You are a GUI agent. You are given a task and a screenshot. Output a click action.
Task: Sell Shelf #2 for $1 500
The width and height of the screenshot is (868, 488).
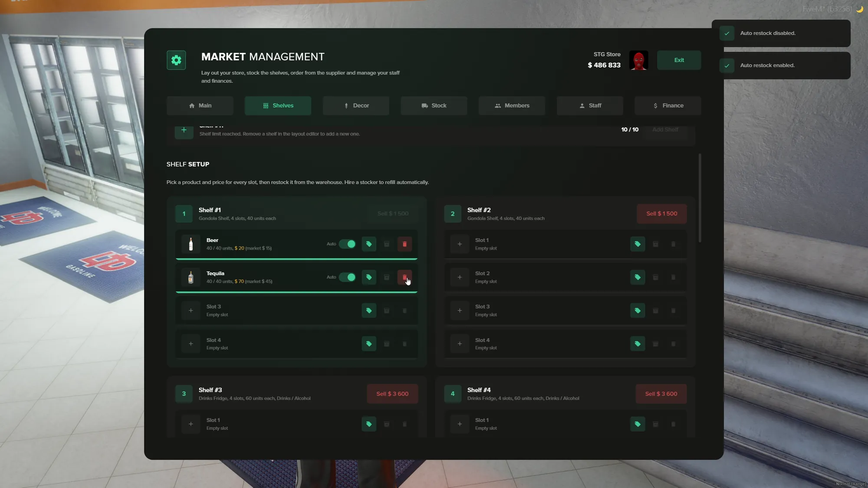[661, 213]
